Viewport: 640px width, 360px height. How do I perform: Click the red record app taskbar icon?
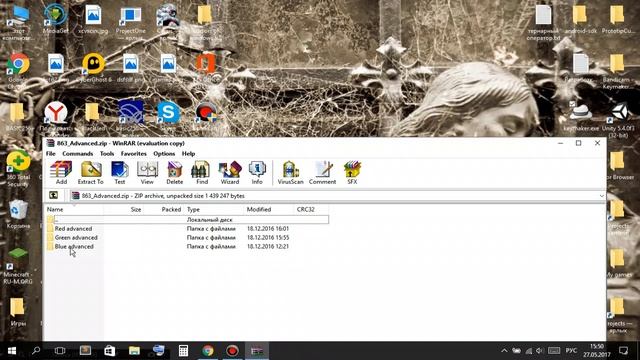click(232, 351)
